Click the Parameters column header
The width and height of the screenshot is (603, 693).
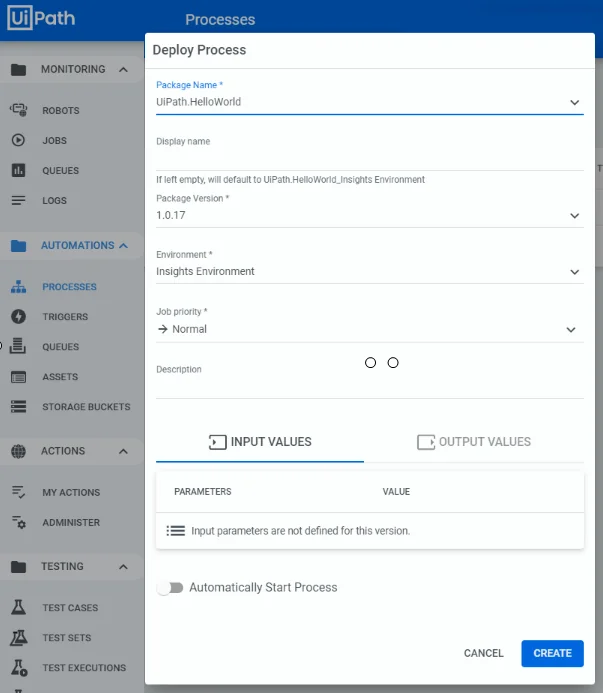202,491
